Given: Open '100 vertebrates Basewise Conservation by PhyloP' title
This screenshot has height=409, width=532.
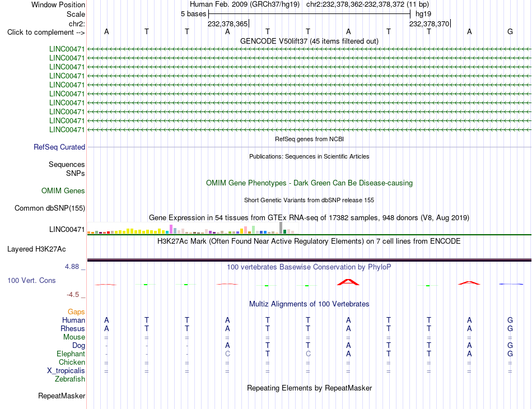Looking at the screenshot, I should point(309,267).
